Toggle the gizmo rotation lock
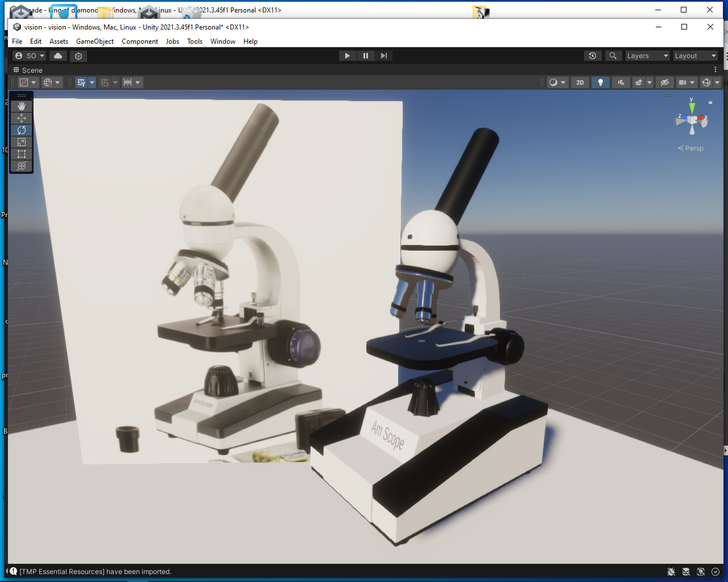This screenshot has height=582, width=728. tap(710, 102)
